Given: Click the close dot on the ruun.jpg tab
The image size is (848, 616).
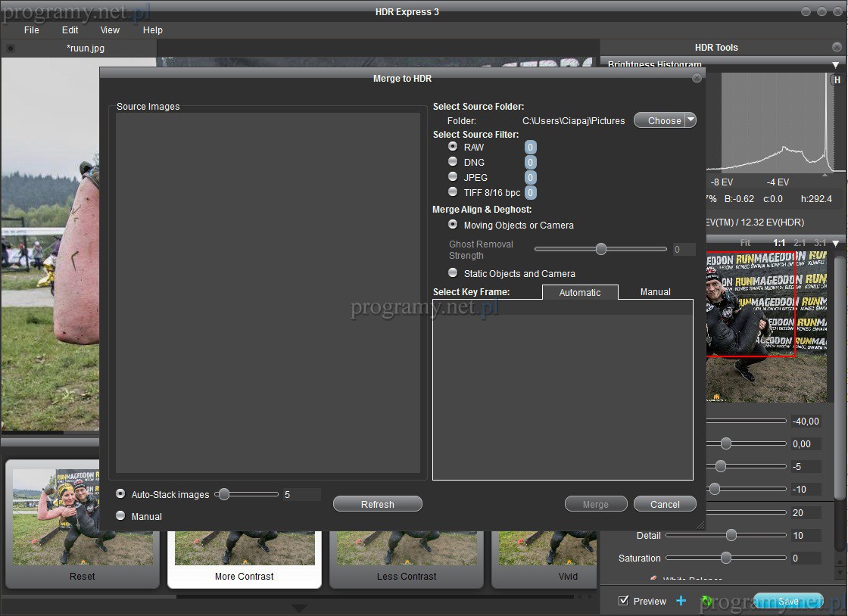Looking at the screenshot, I should click(11, 48).
